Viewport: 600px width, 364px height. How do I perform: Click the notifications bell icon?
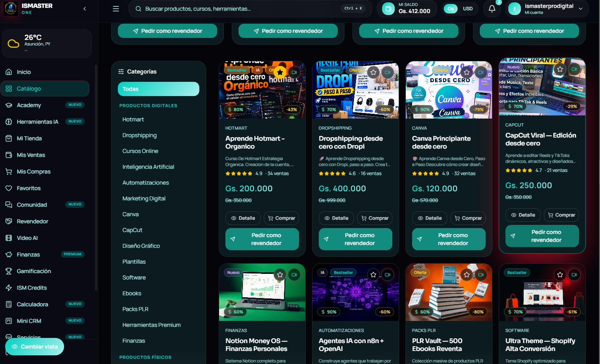pos(492,9)
